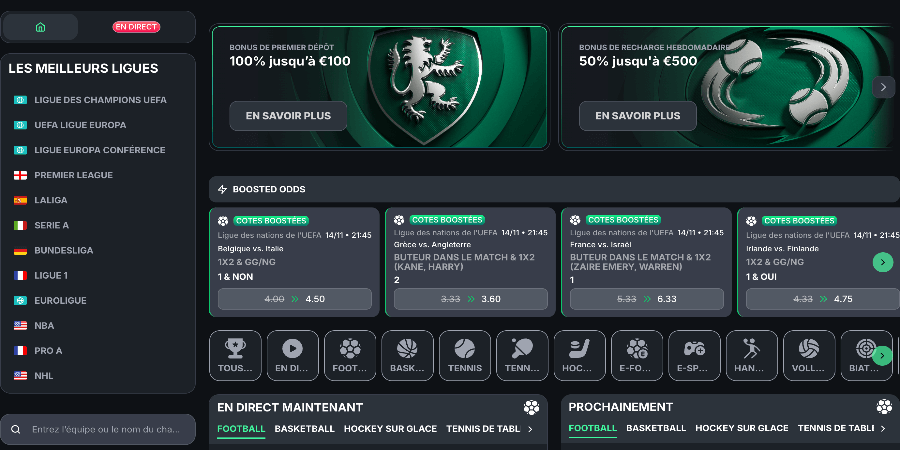Viewport: 900px width, 450px height.
Task: Select boosted odds 4.50 for Belgique vs. Italie
Action: 294,299
